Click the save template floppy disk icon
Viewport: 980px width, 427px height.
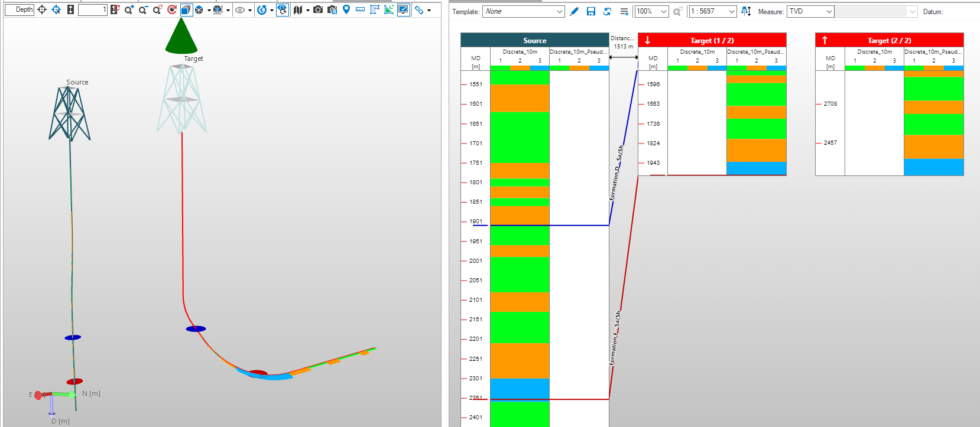click(590, 11)
